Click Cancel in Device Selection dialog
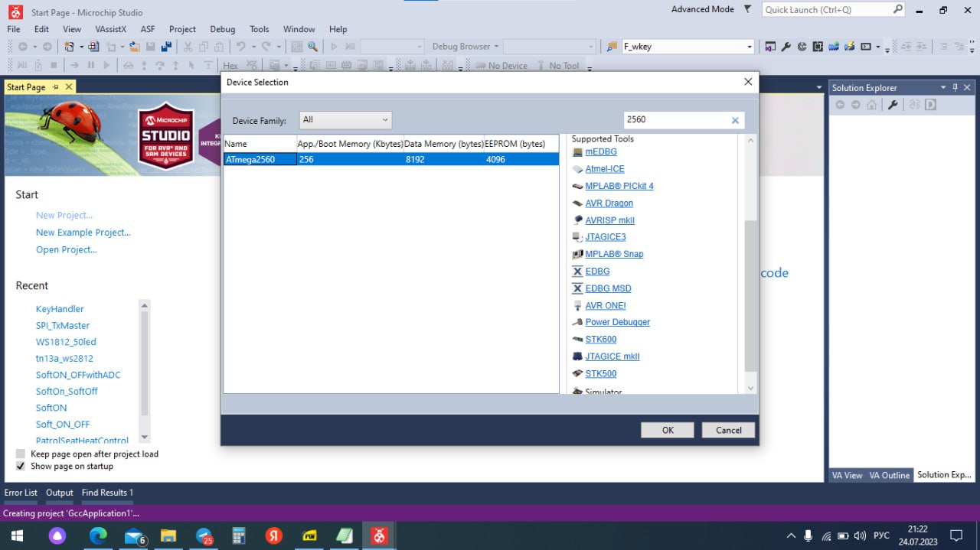Image resolution: width=980 pixels, height=550 pixels. tap(728, 430)
